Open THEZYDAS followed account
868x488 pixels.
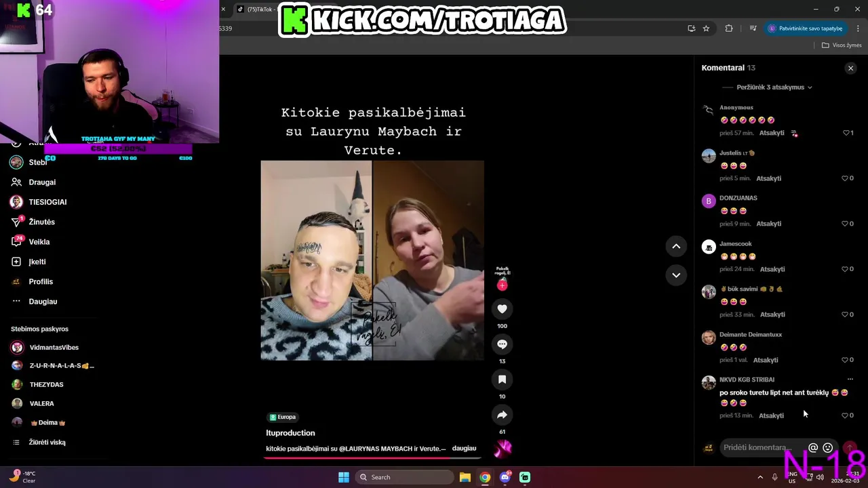point(46,385)
